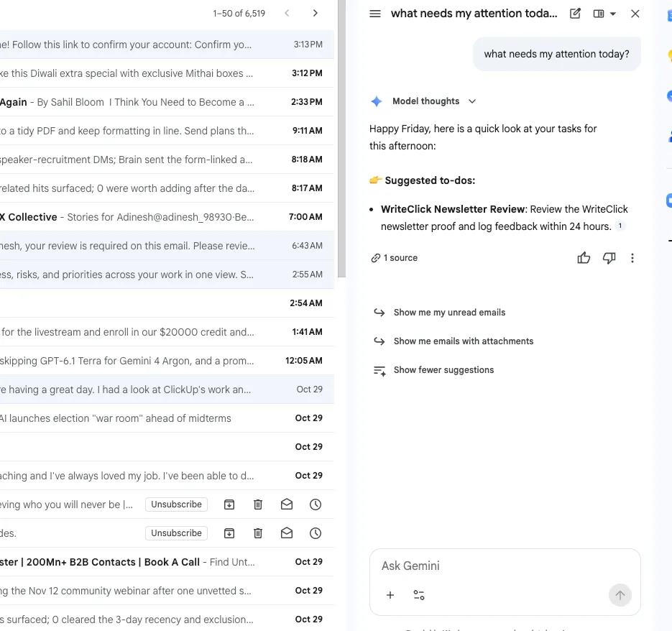Click the inbox list vertical scrollbar

click(341, 139)
